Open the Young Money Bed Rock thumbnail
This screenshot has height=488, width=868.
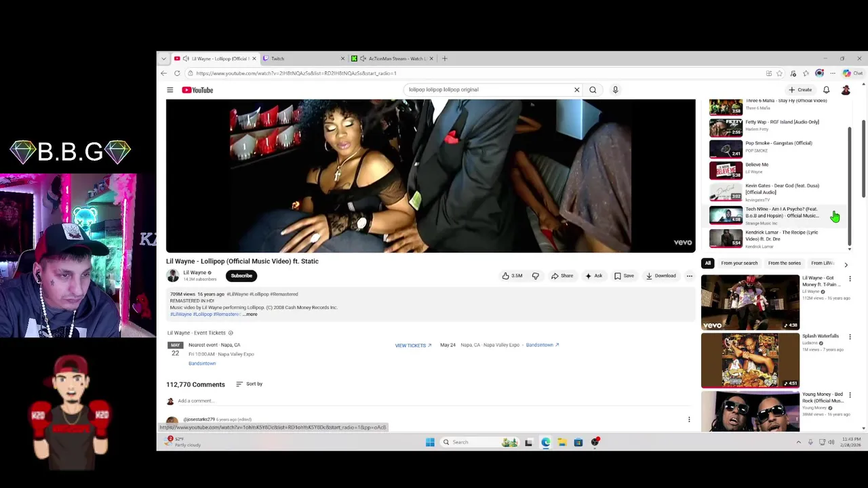pos(750,411)
